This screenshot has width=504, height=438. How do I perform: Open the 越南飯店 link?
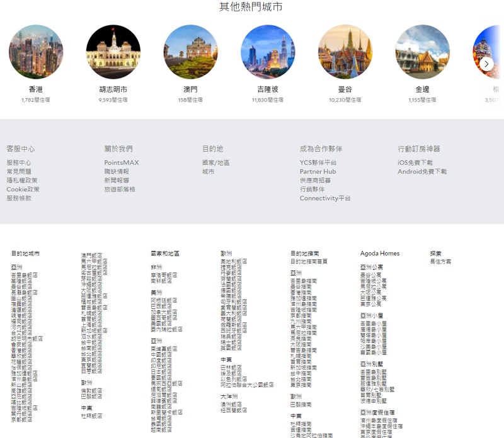pos(161,429)
